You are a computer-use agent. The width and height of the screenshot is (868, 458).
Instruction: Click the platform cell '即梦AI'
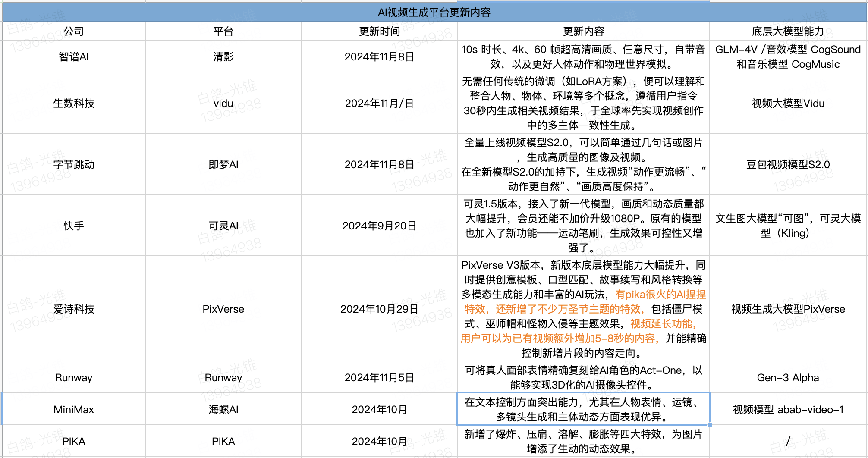pos(223,164)
